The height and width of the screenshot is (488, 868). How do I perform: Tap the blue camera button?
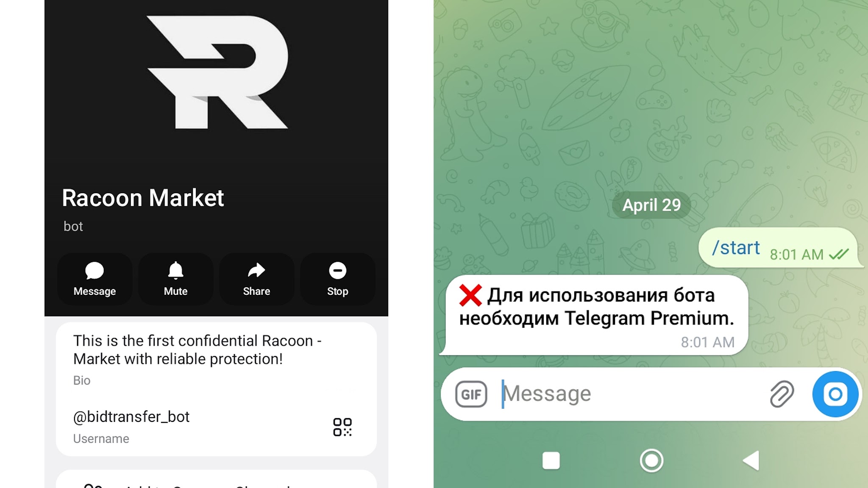(x=835, y=394)
